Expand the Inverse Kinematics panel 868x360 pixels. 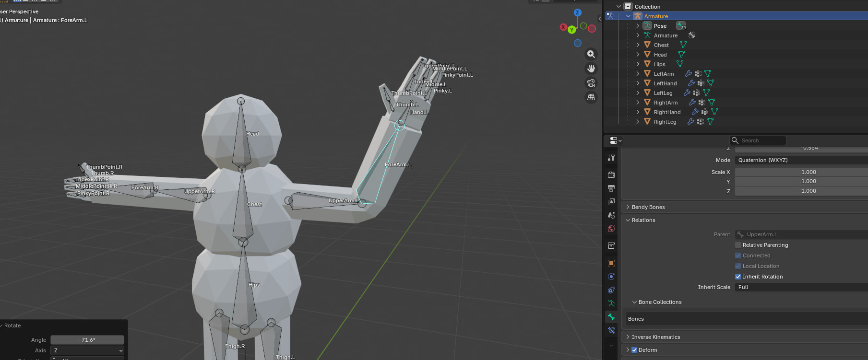click(655, 337)
